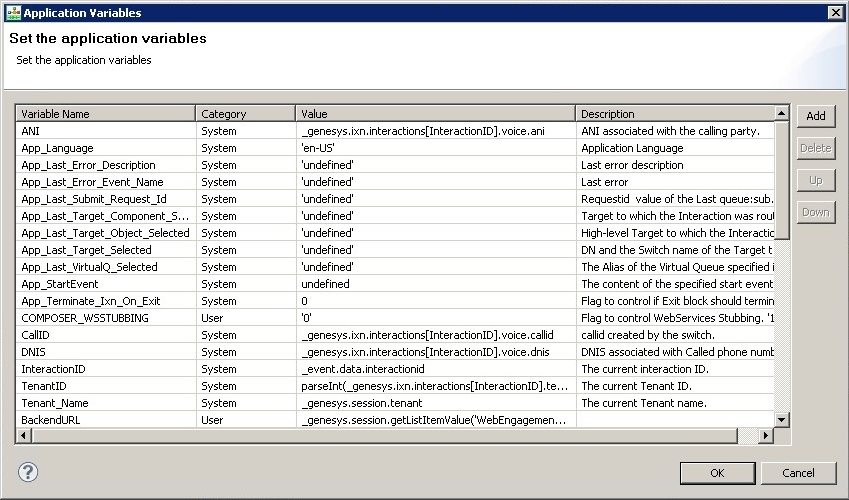Click the help question mark icon

tap(28, 472)
